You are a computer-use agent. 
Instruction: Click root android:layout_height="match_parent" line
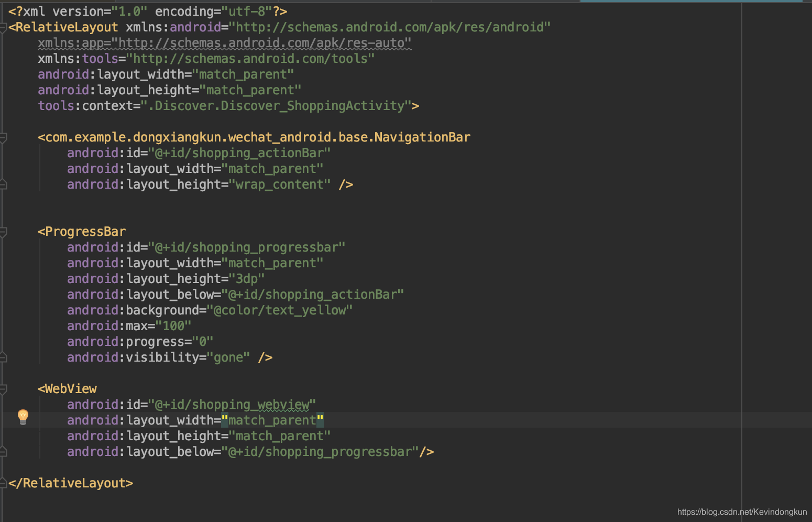(x=170, y=90)
